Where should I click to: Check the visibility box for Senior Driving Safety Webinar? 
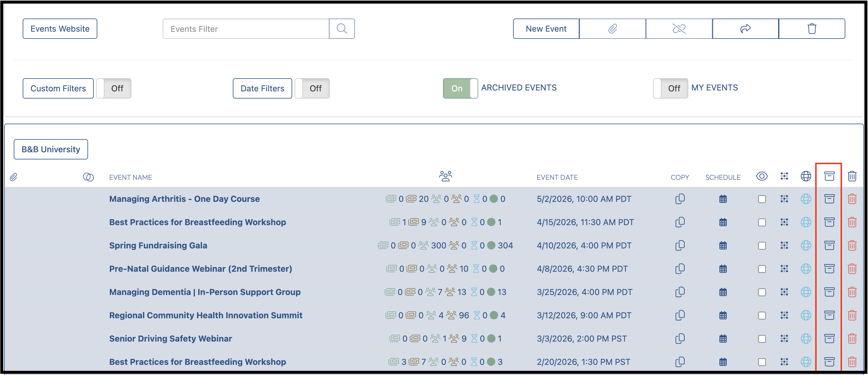tap(762, 339)
